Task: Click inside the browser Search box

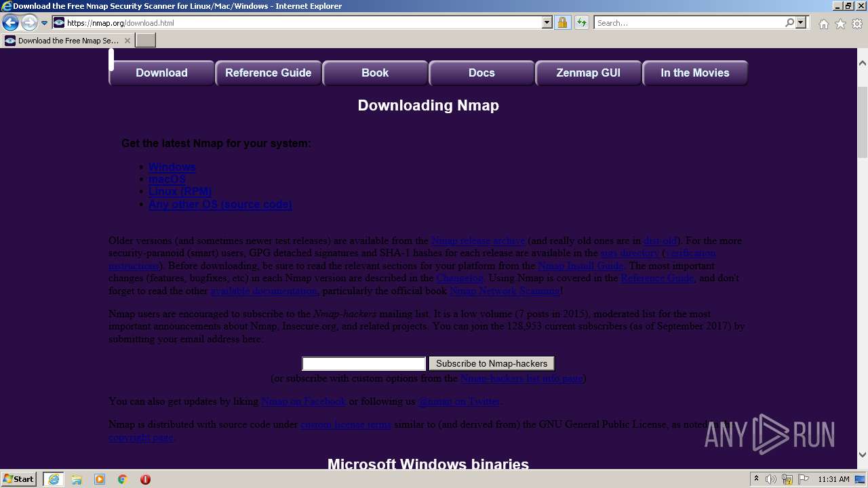Action: coord(688,23)
